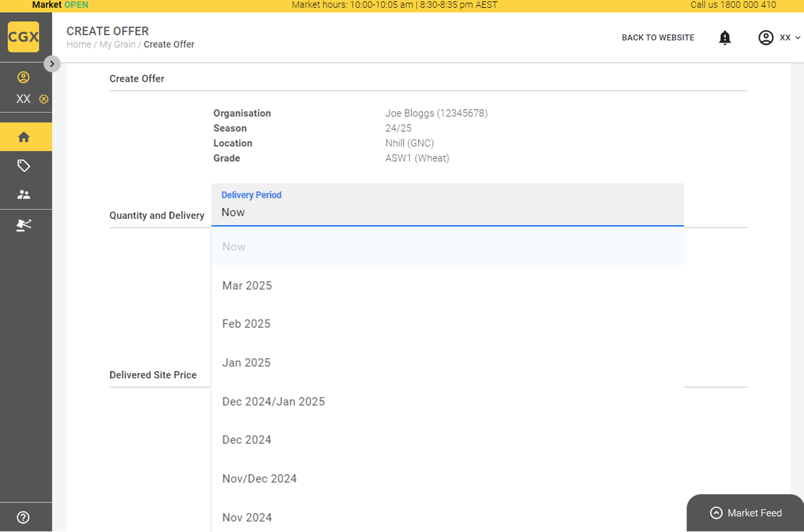Open My Grain breadcrumb link
Screen dimensions: 804x532
pos(117,44)
